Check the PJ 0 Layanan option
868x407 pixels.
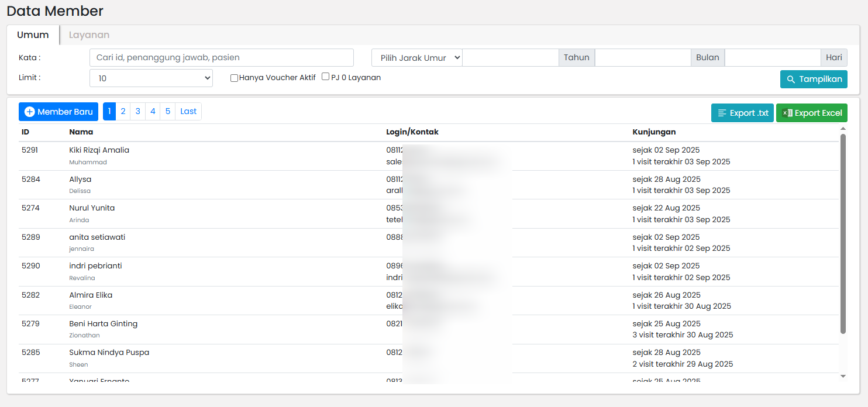click(x=325, y=75)
